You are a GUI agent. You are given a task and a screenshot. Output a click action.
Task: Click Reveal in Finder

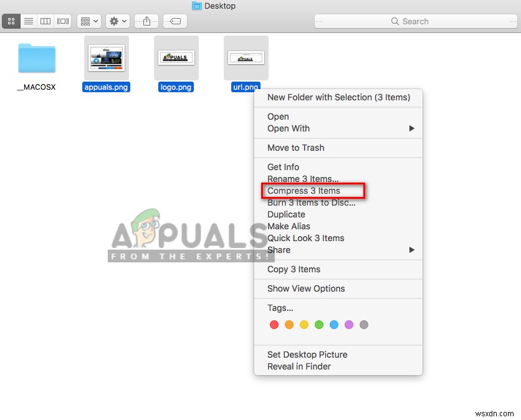pyautogui.click(x=299, y=366)
